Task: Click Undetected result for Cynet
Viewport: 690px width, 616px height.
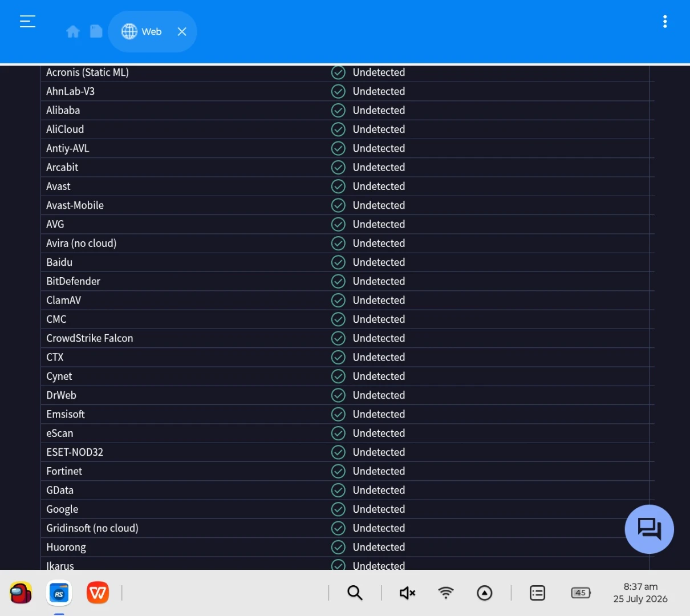Action: [379, 376]
